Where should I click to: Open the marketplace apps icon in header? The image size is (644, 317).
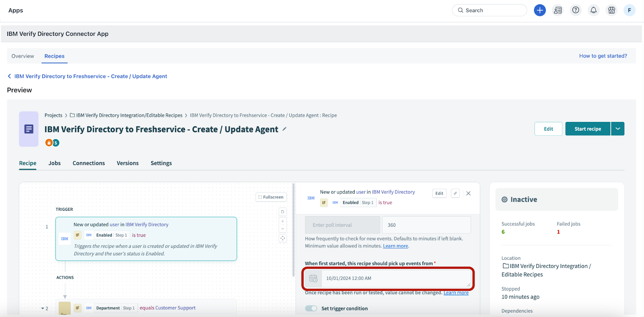pyautogui.click(x=611, y=10)
